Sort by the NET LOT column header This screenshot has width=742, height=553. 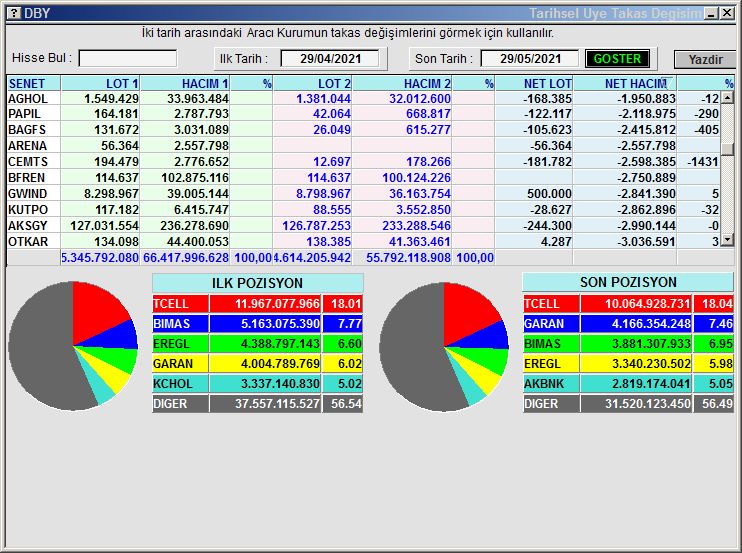click(535, 83)
